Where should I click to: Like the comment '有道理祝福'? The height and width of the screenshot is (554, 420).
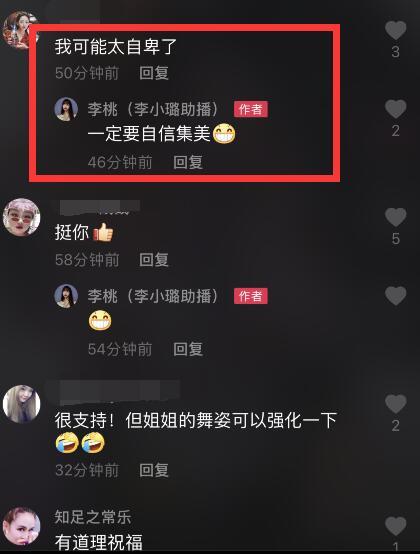coord(396,526)
